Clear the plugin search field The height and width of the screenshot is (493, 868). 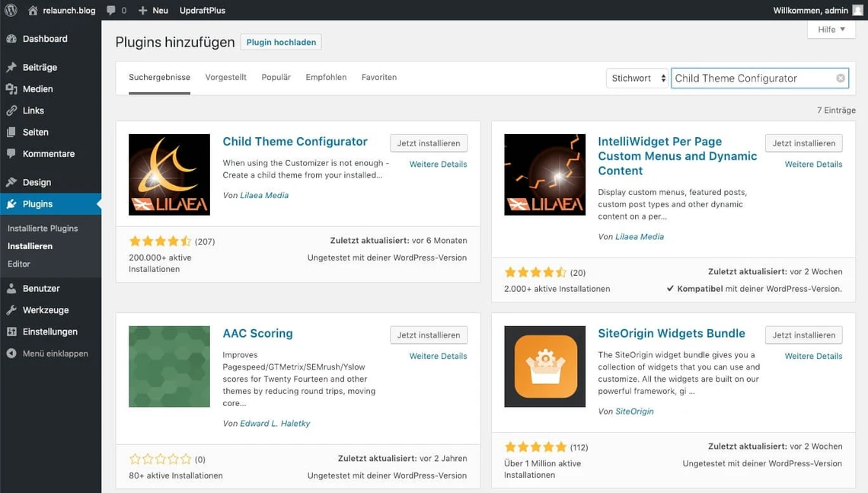(840, 78)
